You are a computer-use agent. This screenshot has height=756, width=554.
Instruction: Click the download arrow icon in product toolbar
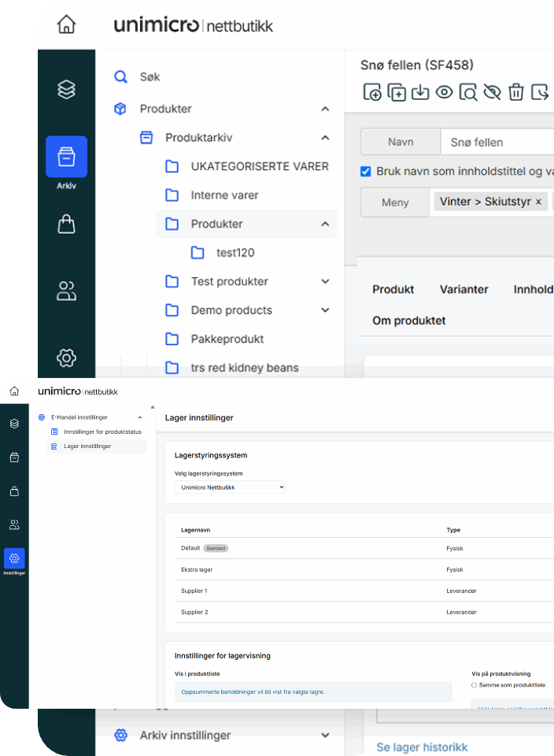(420, 92)
